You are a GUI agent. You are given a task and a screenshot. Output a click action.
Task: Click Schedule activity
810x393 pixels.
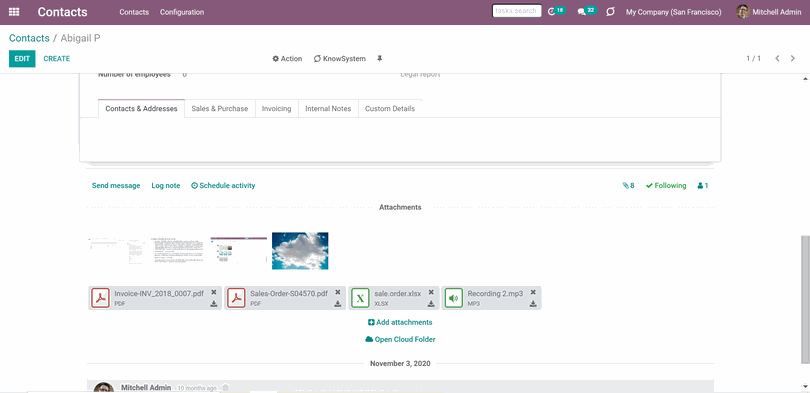[223, 185]
